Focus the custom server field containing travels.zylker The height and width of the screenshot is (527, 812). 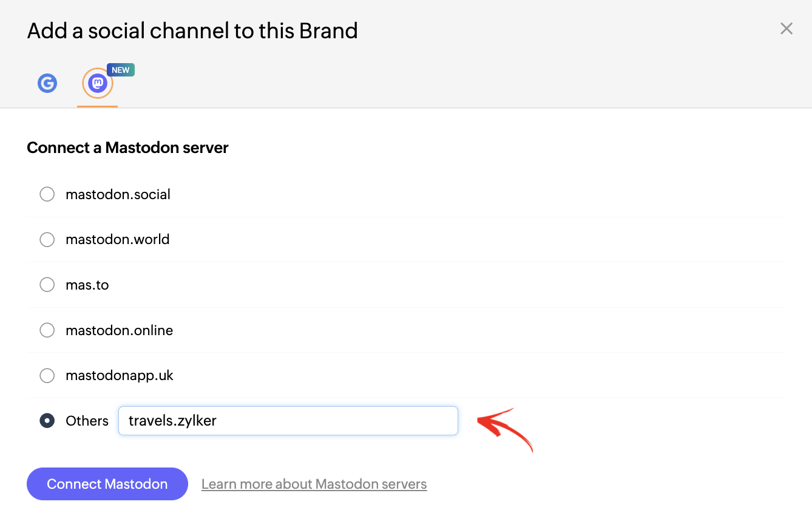click(288, 421)
